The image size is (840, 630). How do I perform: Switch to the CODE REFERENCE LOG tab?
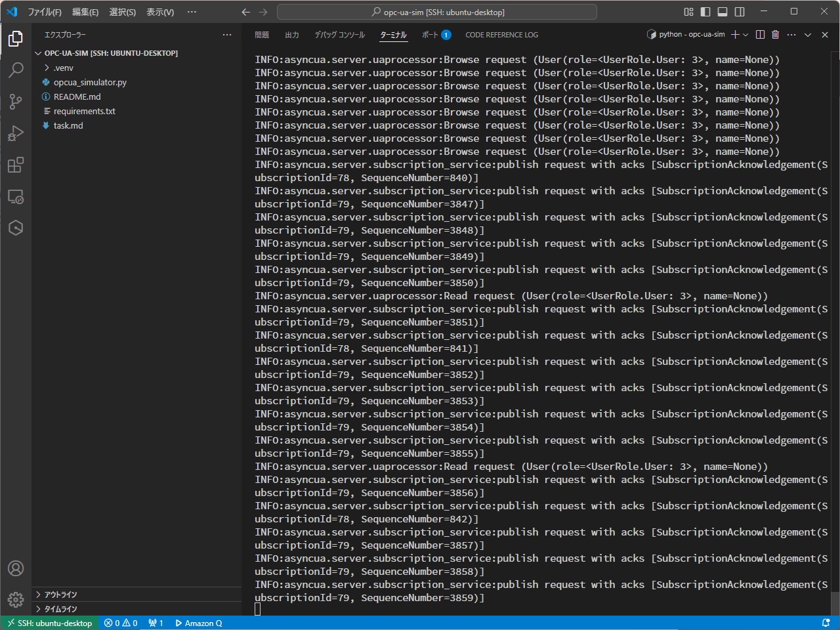[501, 35]
